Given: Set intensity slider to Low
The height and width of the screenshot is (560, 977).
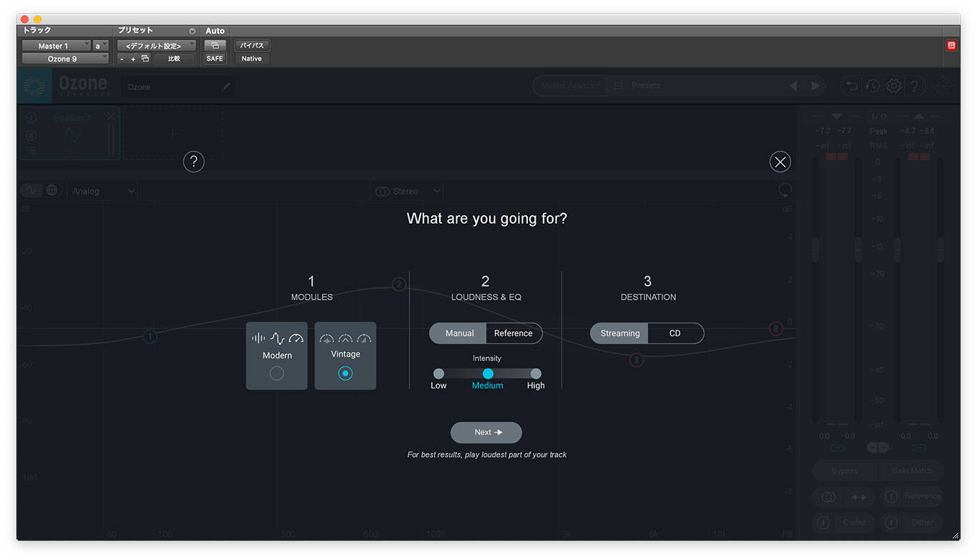Looking at the screenshot, I should [438, 373].
